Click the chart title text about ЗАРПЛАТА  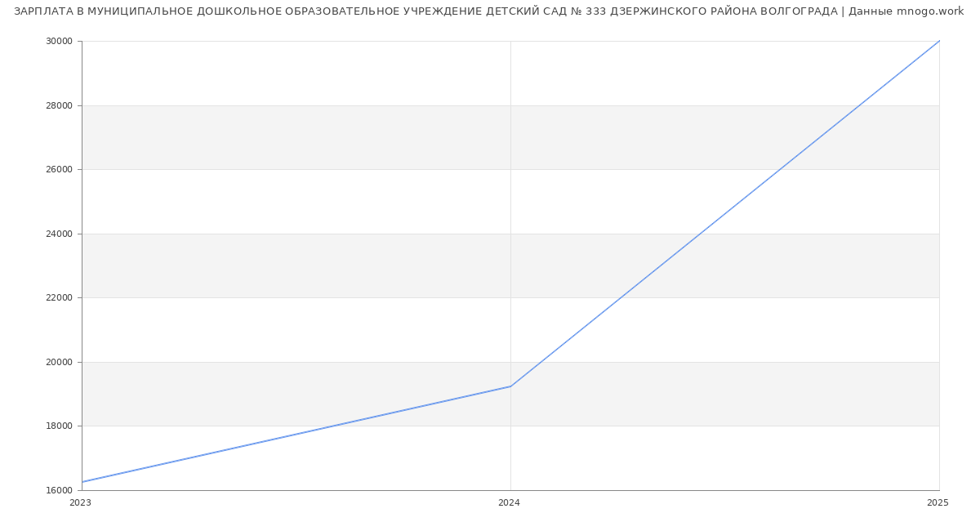coord(489,11)
